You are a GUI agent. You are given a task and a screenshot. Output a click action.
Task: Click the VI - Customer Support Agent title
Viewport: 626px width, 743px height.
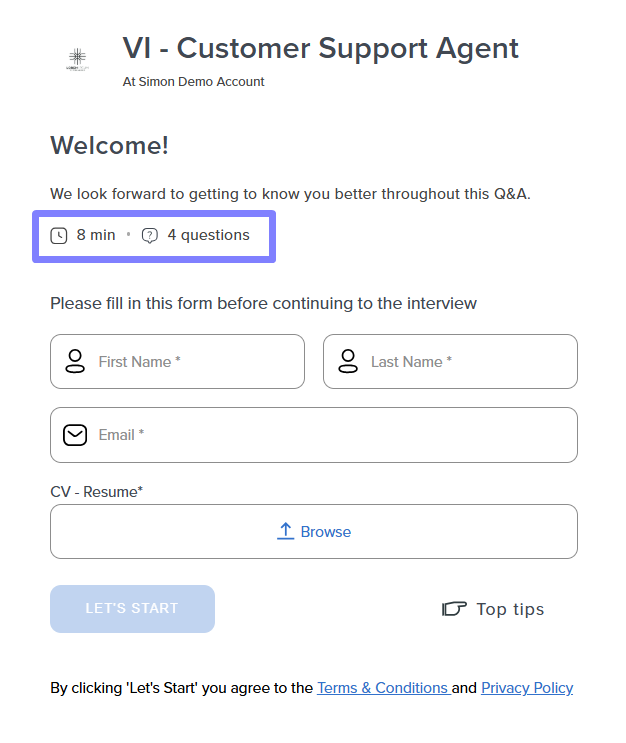tap(320, 48)
